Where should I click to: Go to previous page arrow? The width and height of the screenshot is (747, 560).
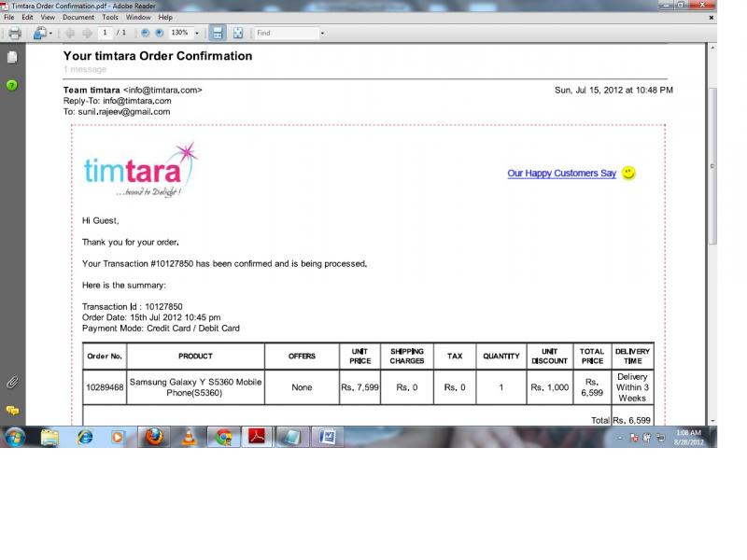pyautogui.click(x=70, y=33)
